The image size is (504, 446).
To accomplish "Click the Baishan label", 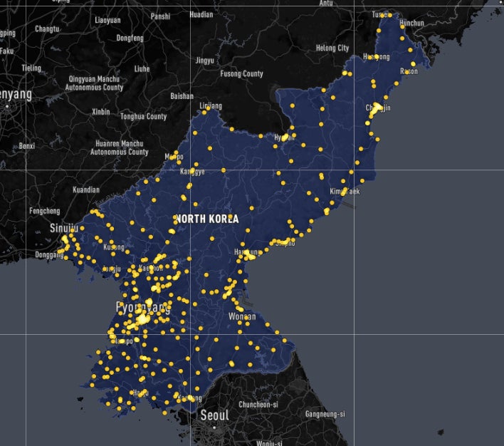I will (182, 96).
